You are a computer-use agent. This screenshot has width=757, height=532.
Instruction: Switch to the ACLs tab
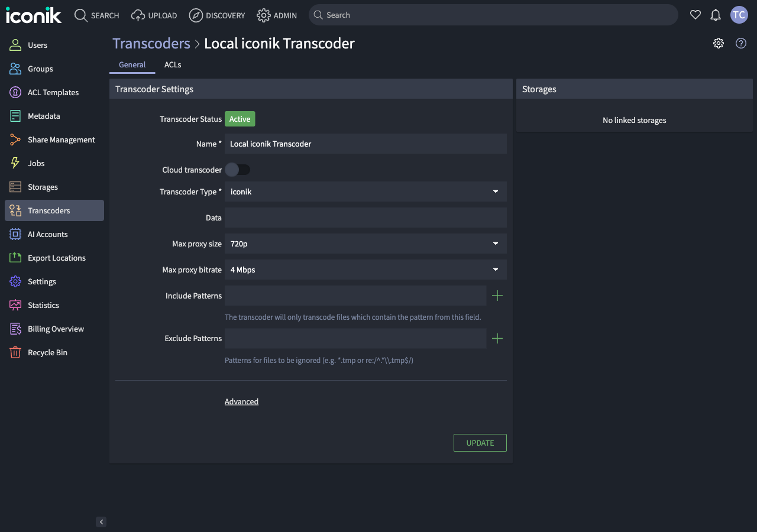pos(173,64)
